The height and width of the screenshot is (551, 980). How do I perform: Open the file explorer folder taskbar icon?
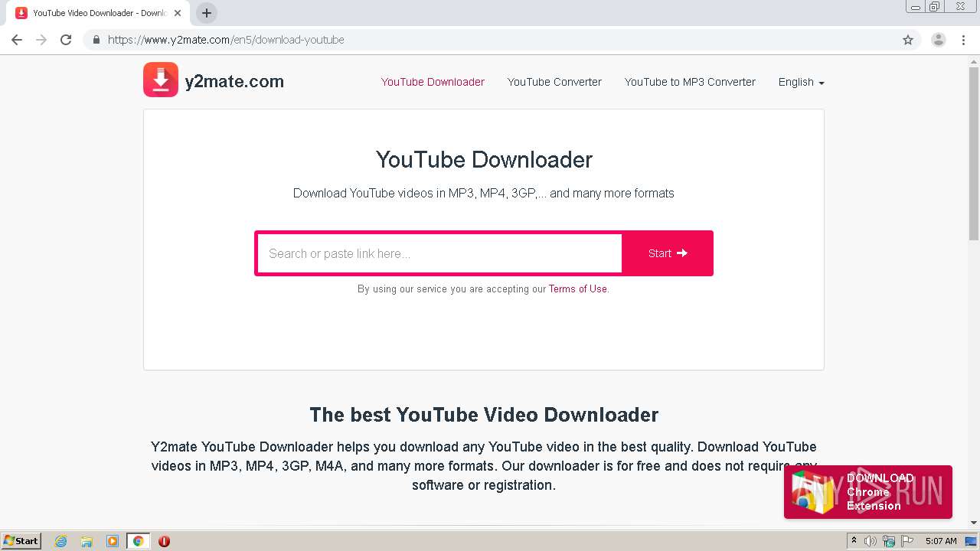pyautogui.click(x=87, y=541)
